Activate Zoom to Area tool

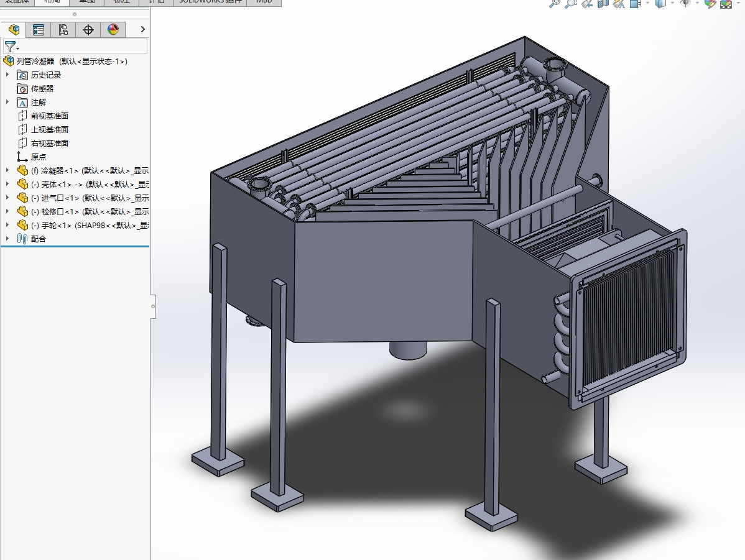click(571, 4)
